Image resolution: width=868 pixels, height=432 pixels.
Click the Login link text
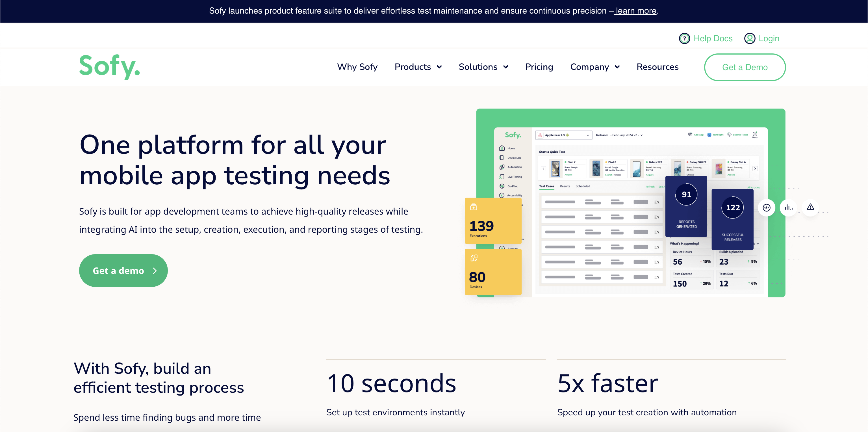point(769,38)
